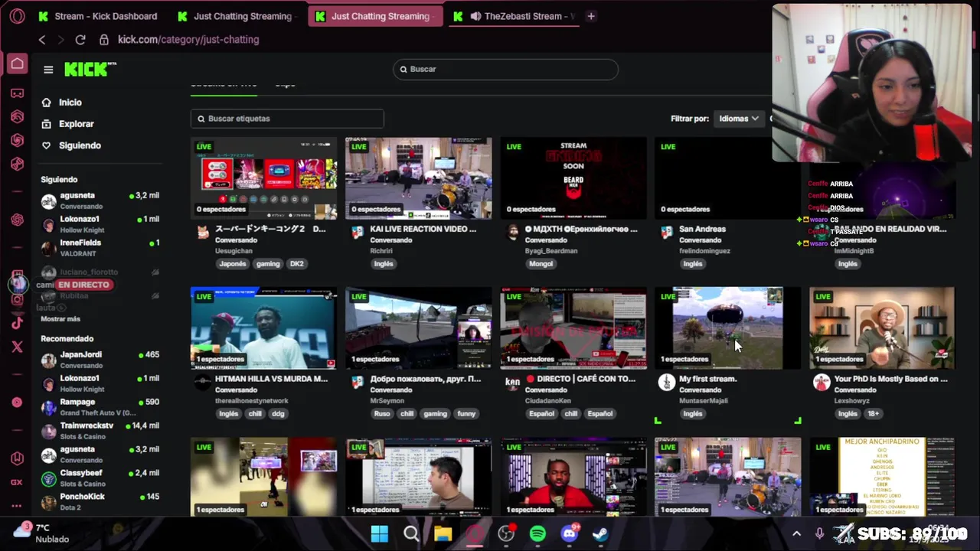Open the ChatGPT icon in the browser sidebar
This screenshot has height=551, width=980.
(17, 220)
